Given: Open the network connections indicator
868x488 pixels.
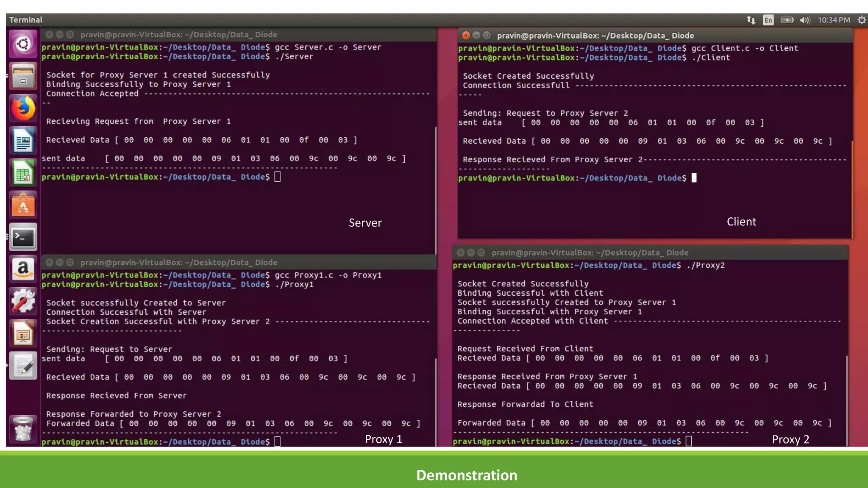Looking at the screenshot, I should click(751, 20).
